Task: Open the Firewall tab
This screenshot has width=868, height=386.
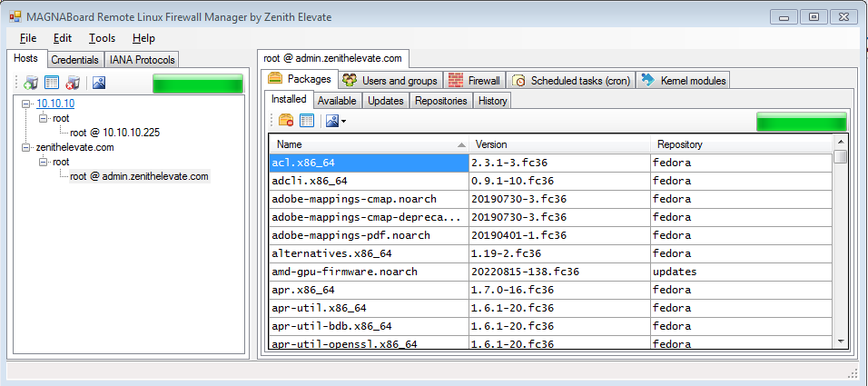Action: point(475,81)
